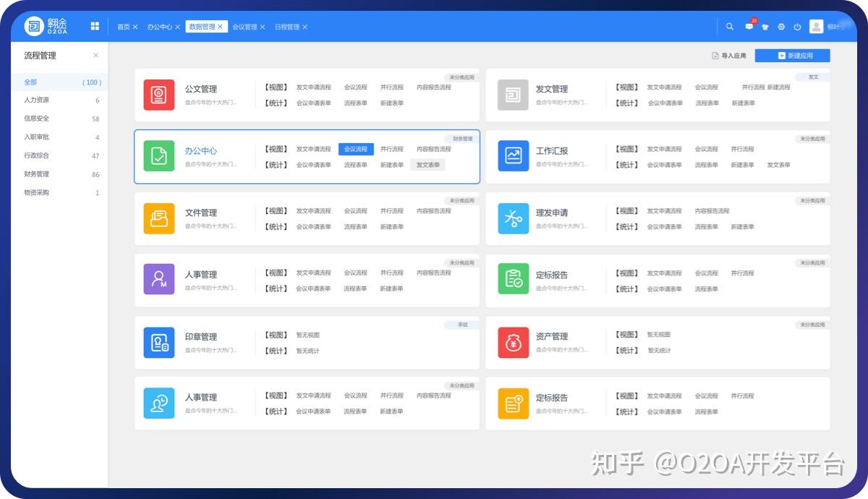Open 发文表单 link in 办公中心 card

428,165
